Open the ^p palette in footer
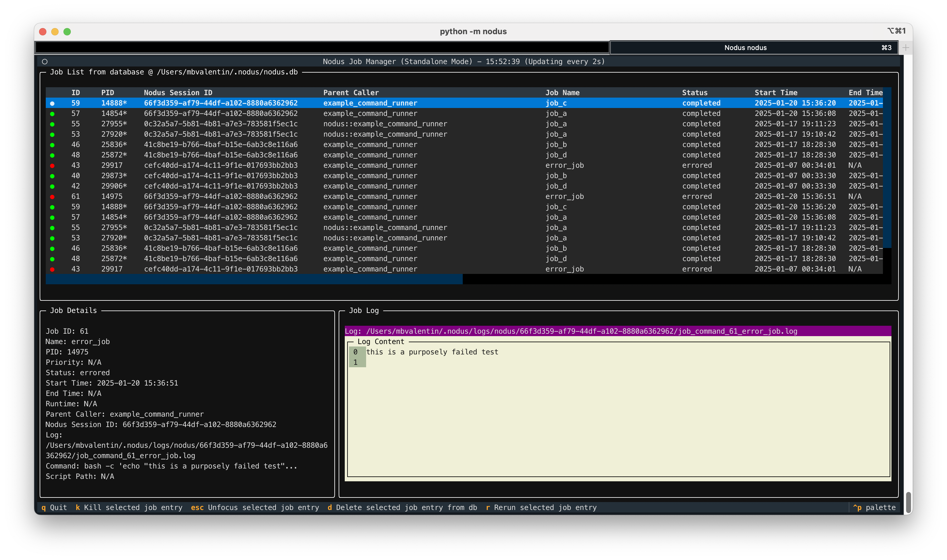Screen dimensions: 947x560 pos(874,508)
